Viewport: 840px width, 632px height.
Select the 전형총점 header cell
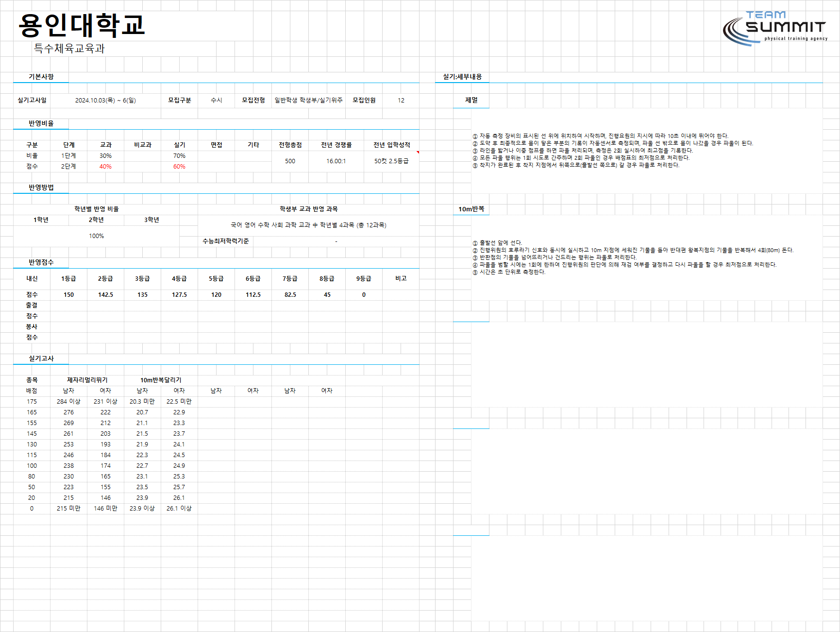[x=290, y=145]
